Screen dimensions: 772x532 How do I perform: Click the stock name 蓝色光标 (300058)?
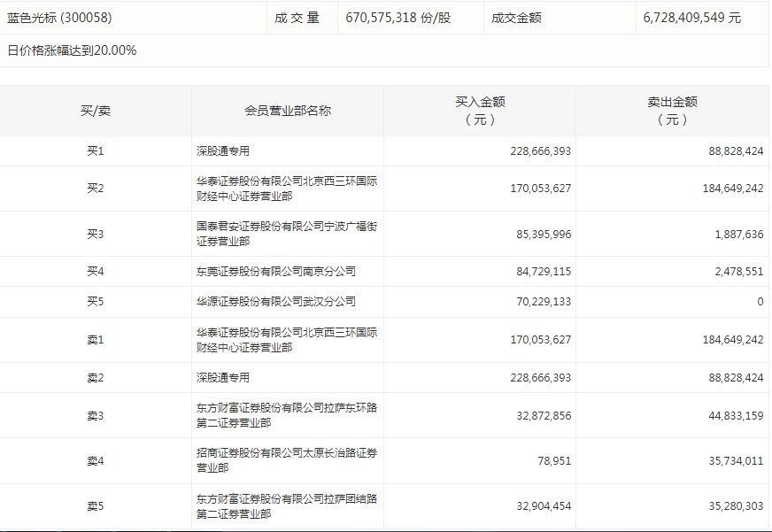coord(60,18)
